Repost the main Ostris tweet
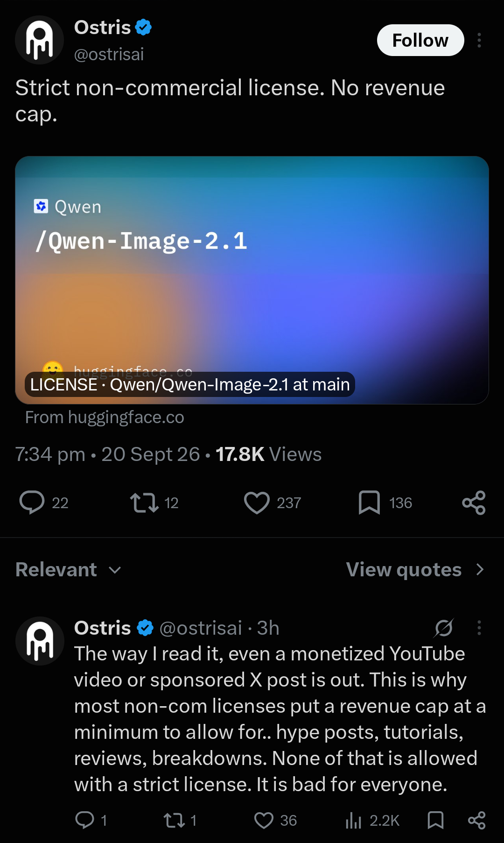This screenshot has height=843, width=504. click(144, 503)
